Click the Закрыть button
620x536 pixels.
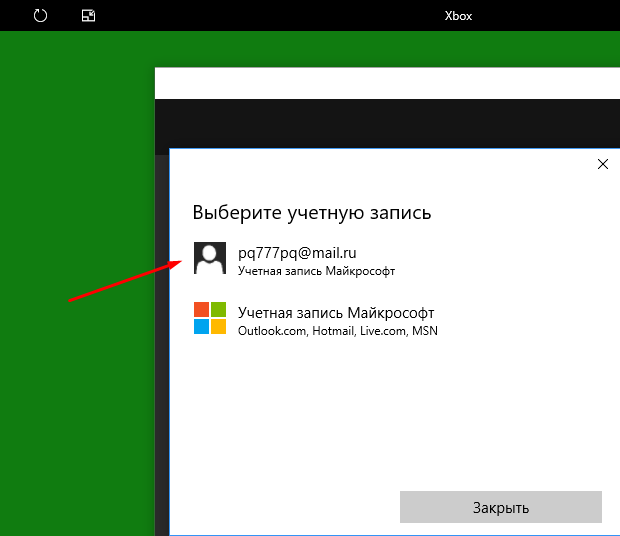click(501, 507)
